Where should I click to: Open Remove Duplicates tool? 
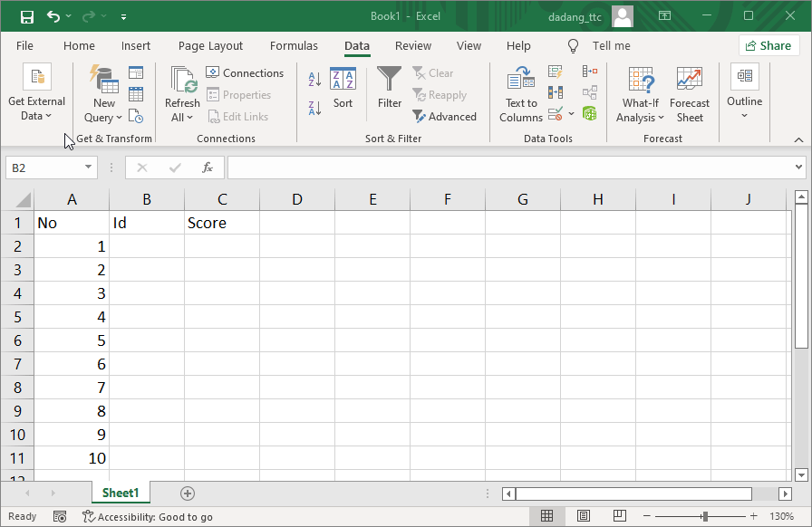556,91
